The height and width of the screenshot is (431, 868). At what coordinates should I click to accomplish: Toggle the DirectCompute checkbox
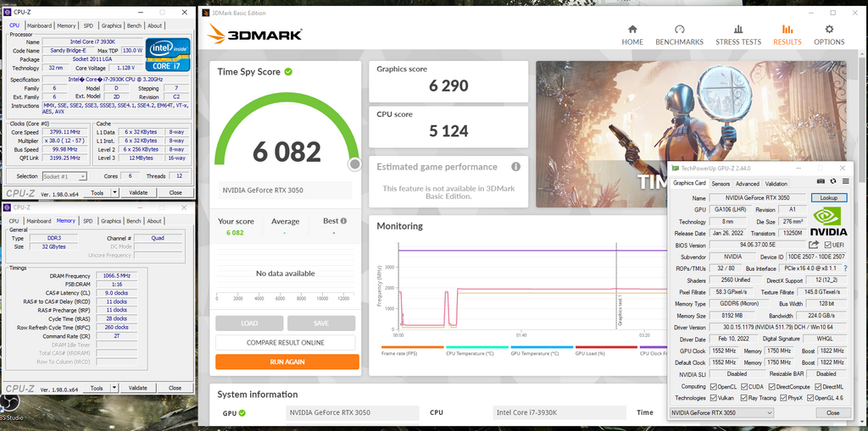point(771,387)
